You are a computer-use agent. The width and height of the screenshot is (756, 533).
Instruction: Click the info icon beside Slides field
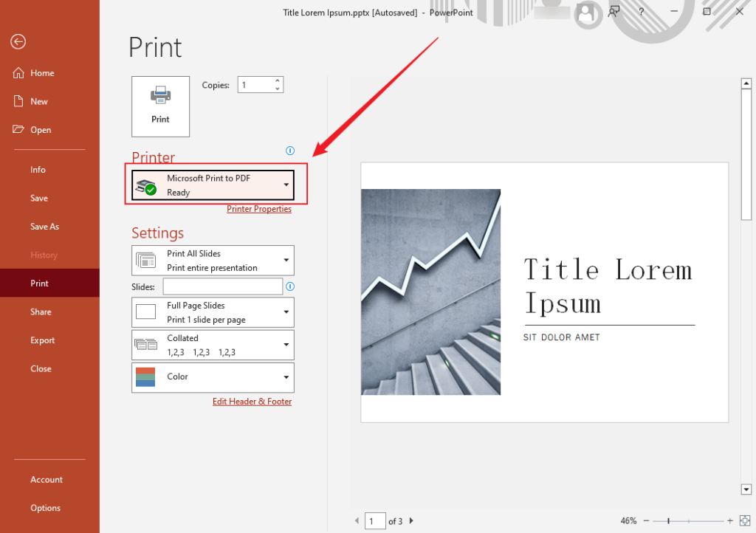click(289, 286)
